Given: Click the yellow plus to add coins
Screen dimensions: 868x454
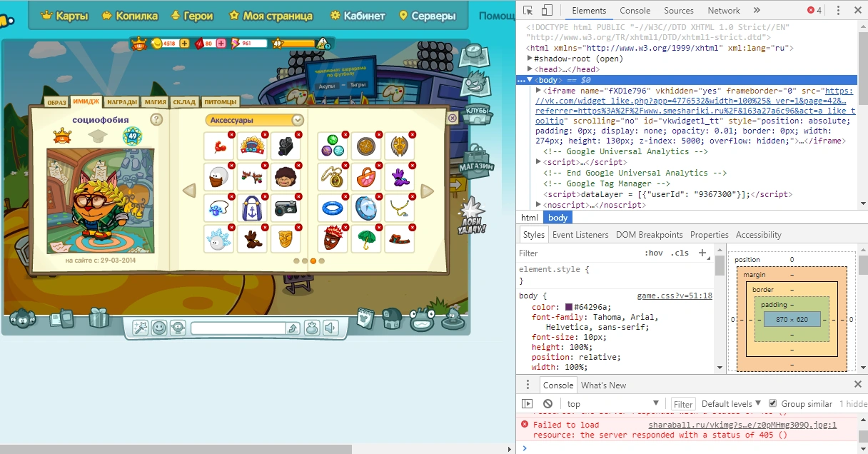Looking at the screenshot, I should pyautogui.click(x=185, y=44).
